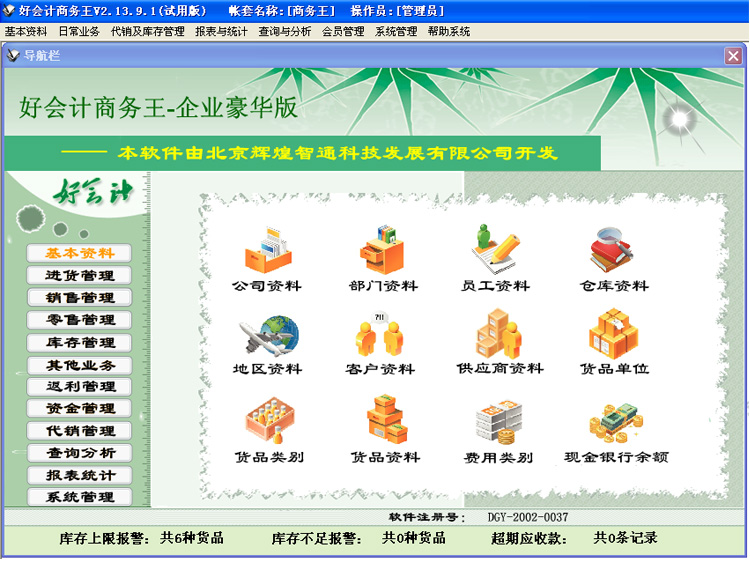Open the 供应商资料 boxes icon
Viewport: 750px width, 561px height.
click(498, 334)
